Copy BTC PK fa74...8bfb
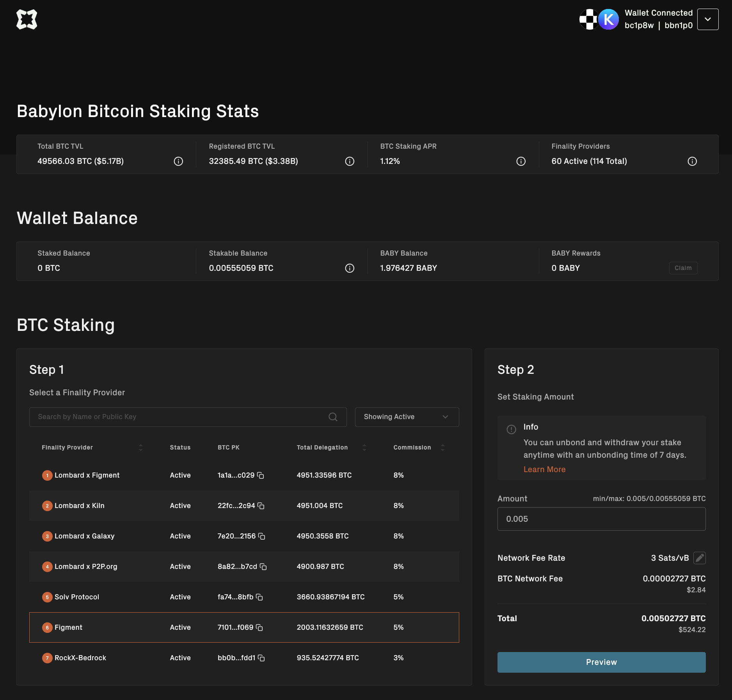Viewport: 732px width, 700px height. click(259, 597)
